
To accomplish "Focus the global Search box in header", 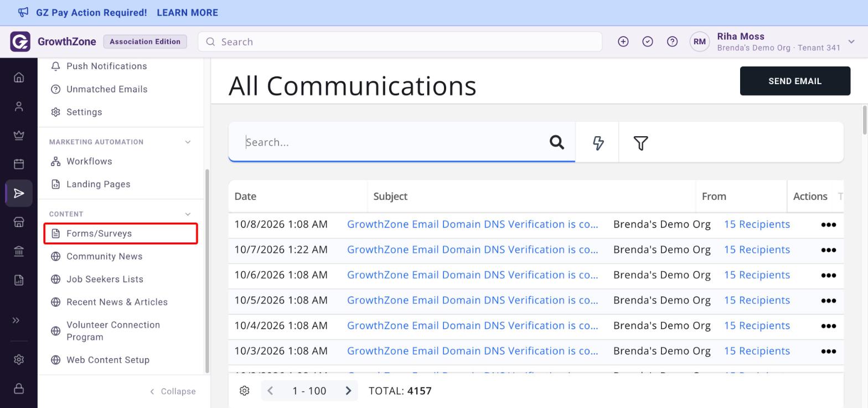I will coord(400,42).
